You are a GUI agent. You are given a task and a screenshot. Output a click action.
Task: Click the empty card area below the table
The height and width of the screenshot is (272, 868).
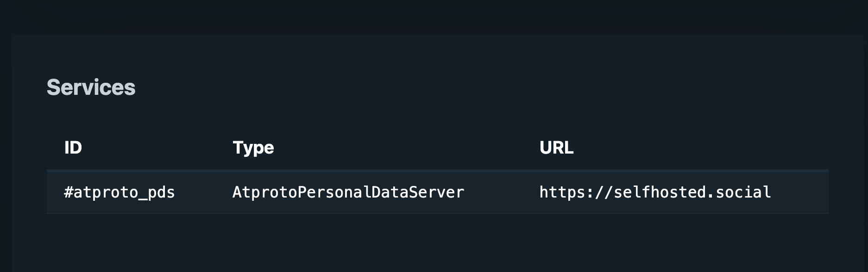click(x=437, y=243)
